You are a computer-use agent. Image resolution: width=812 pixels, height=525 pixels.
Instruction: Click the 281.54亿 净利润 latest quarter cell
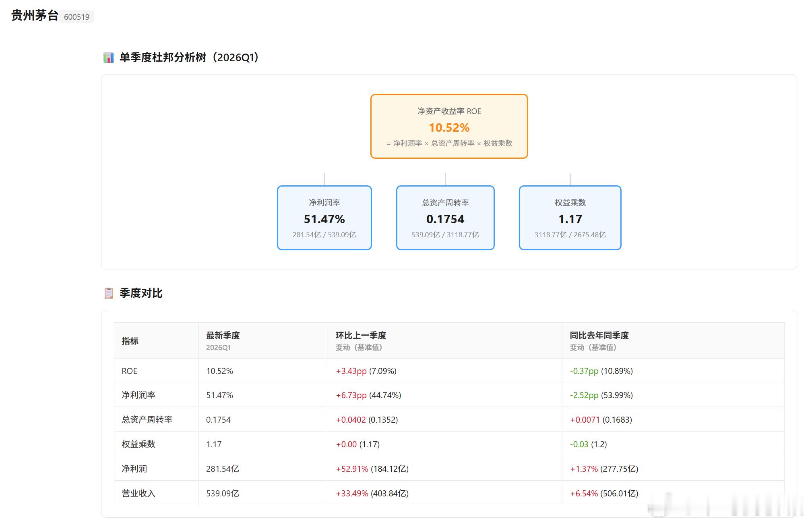(222, 469)
